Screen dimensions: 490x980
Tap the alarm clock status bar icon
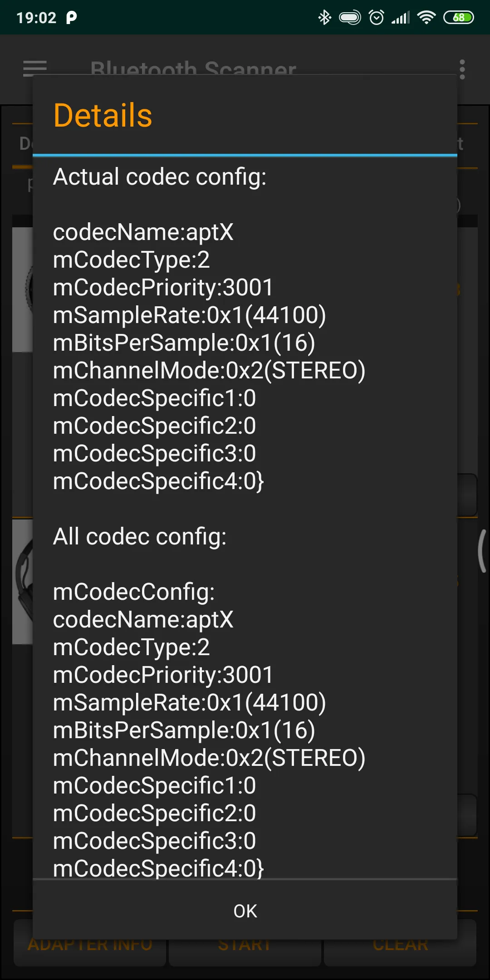coord(377,17)
